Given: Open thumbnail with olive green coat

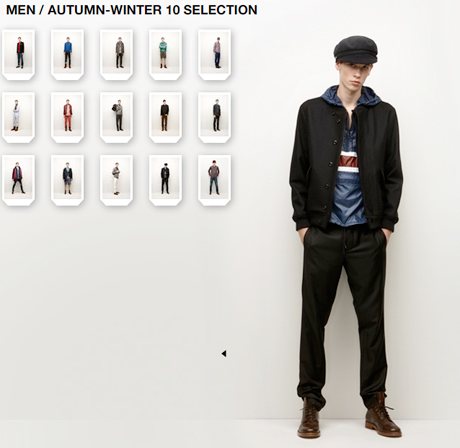Looking at the screenshot, I should (x=117, y=55).
